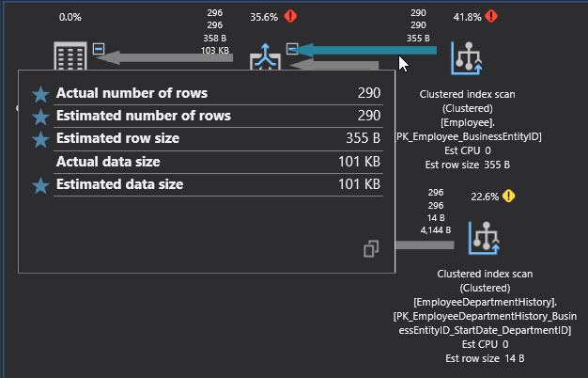The image size is (588, 378).
Task: Click the gray arrow from EmployeeDepartmentHistory scan
Action: (423, 244)
